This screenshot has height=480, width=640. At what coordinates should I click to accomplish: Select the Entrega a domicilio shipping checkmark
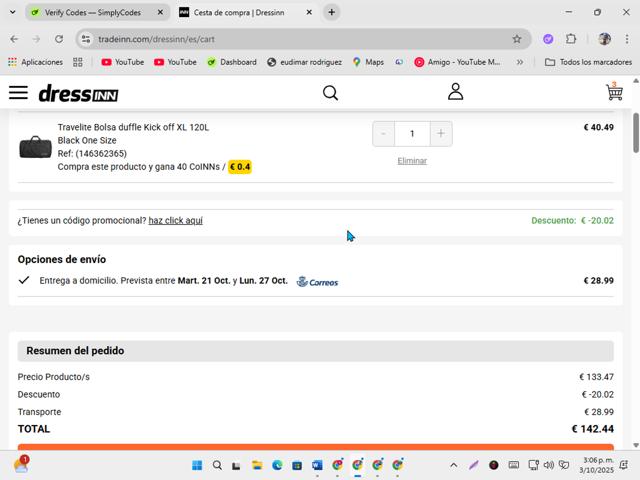pyautogui.click(x=24, y=280)
